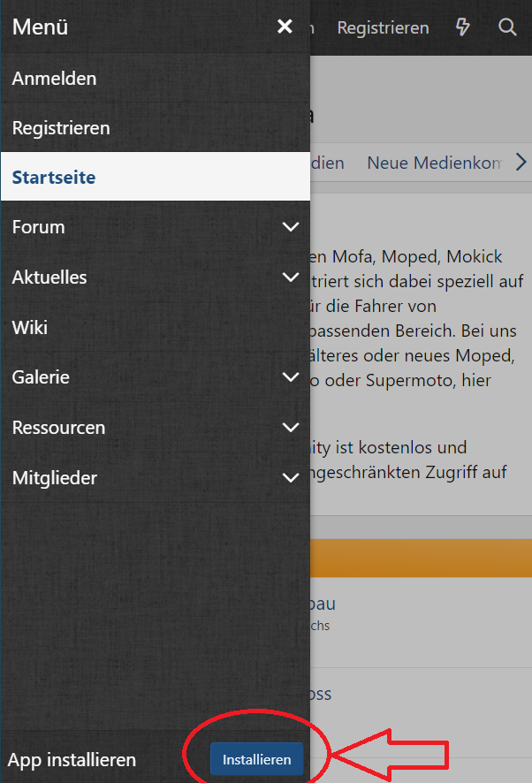
Task: Open the Mitglieder menu entry label
Action: tap(55, 478)
